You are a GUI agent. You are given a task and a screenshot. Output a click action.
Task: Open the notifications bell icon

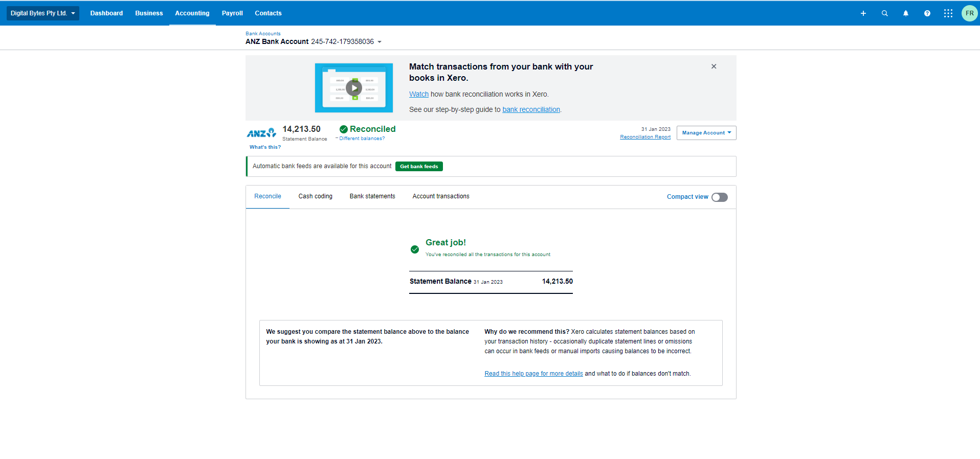click(905, 13)
